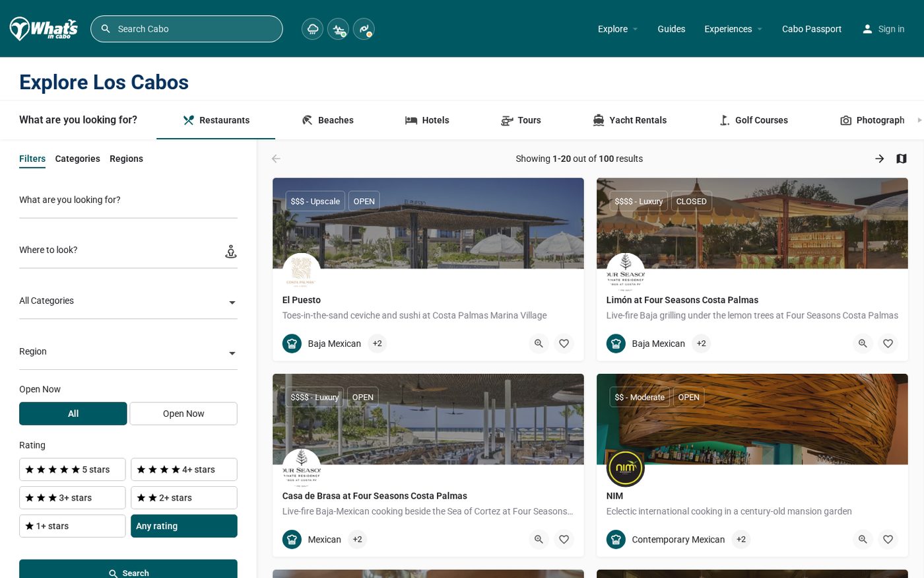Image resolution: width=924 pixels, height=578 pixels.
Task: Expand the All Categories dropdown
Action: click(x=128, y=301)
